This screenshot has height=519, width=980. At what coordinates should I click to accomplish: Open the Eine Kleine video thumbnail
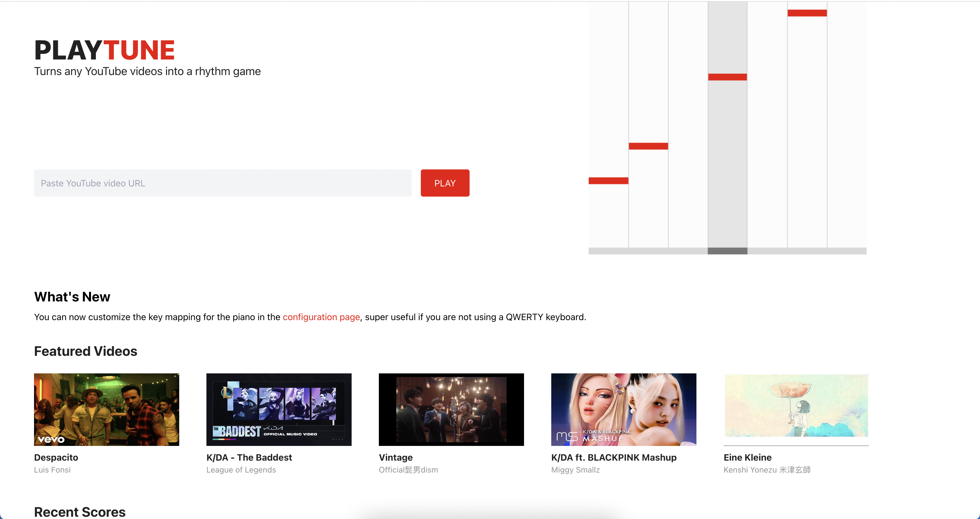pyautogui.click(x=796, y=410)
